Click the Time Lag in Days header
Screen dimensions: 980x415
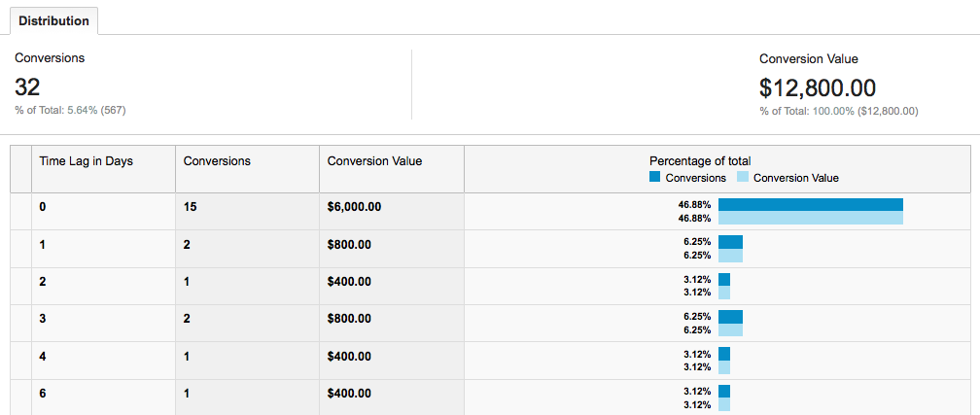(x=86, y=161)
